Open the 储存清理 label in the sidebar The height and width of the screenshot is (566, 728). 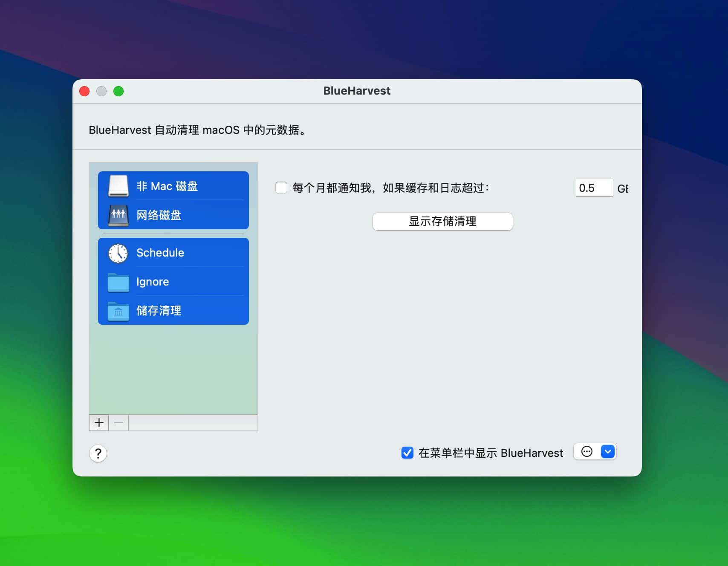(159, 311)
